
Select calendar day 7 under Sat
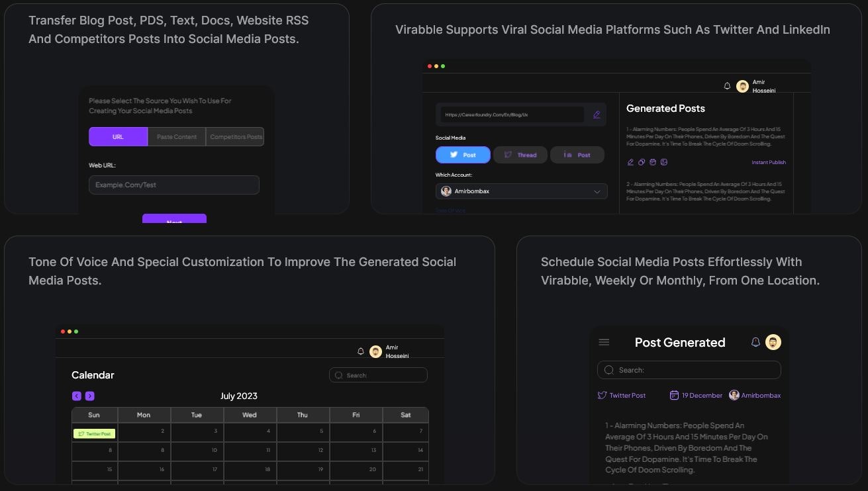tap(406, 433)
